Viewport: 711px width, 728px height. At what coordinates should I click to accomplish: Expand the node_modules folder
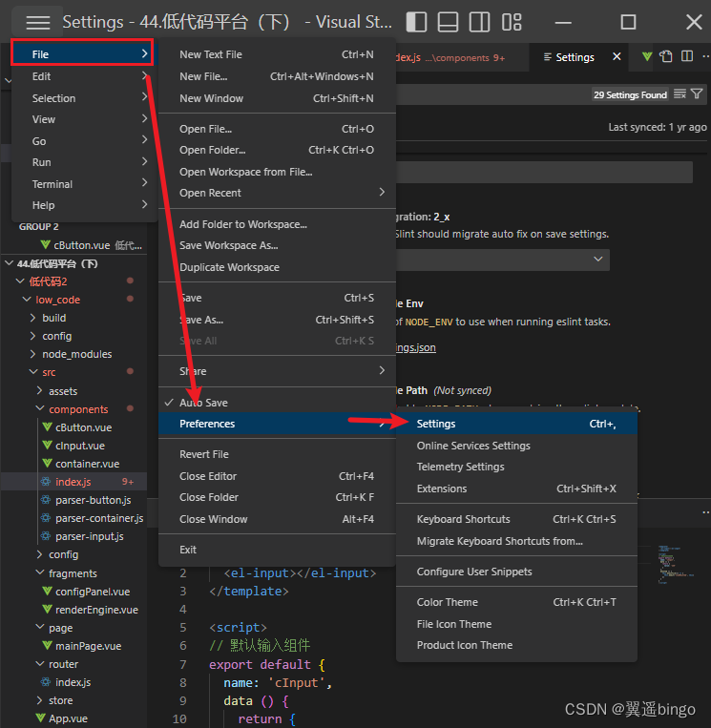coord(33,354)
